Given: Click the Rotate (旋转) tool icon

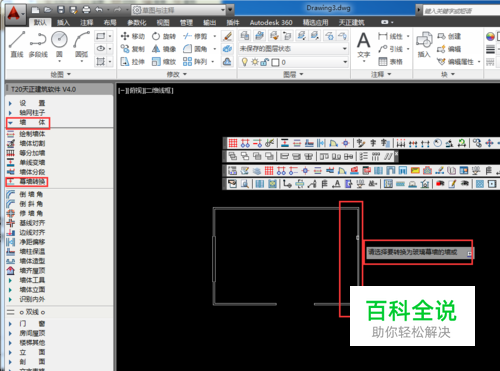Looking at the screenshot, I should point(156,36).
